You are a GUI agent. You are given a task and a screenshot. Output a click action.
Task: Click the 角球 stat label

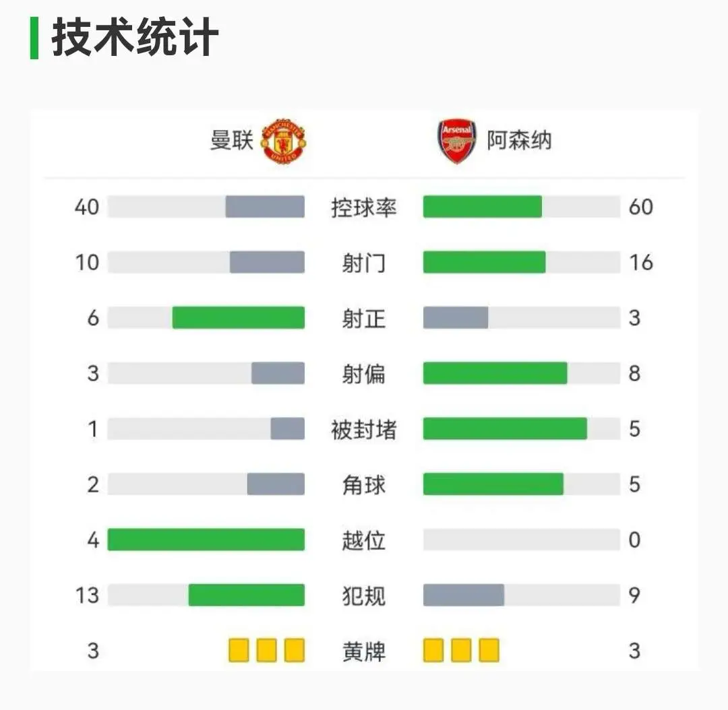point(363,485)
